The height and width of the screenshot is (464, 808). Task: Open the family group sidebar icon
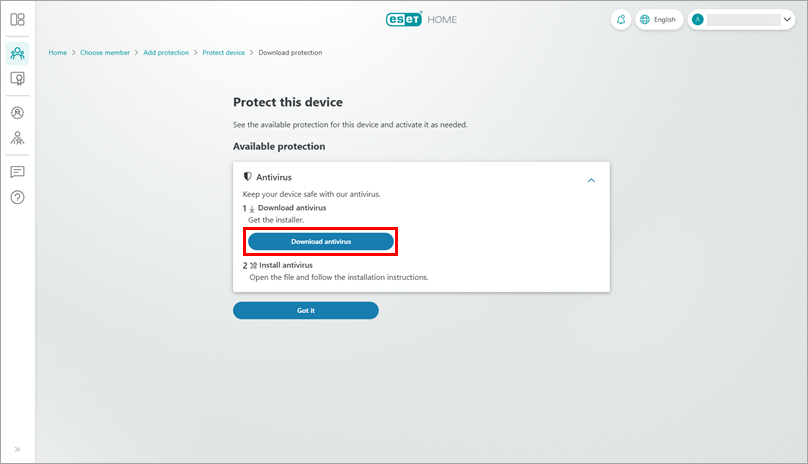pos(17,138)
